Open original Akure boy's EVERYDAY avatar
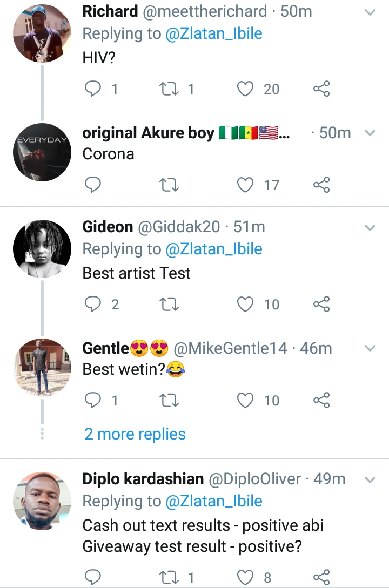Viewport: 389px width, 588px height. point(42,152)
